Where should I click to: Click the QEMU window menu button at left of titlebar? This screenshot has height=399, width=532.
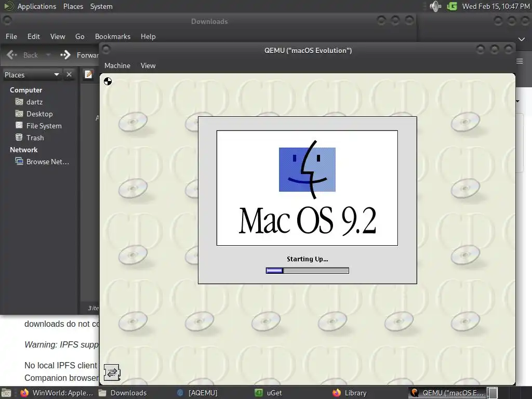pyautogui.click(x=106, y=49)
